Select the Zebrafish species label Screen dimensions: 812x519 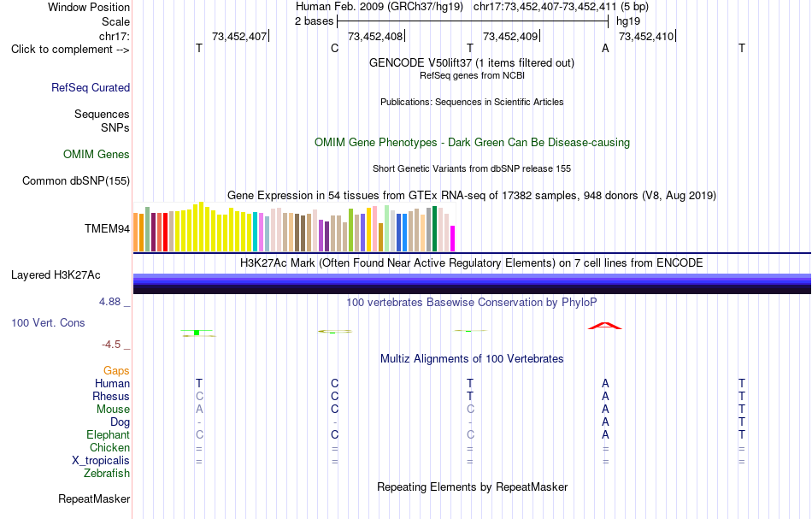point(107,473)
